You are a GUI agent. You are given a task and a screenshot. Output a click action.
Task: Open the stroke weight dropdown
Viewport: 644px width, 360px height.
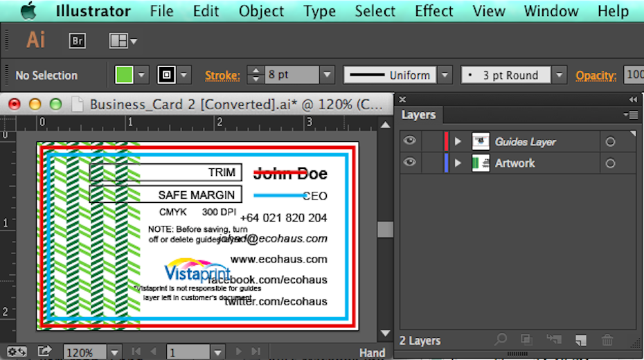point(328,75)
